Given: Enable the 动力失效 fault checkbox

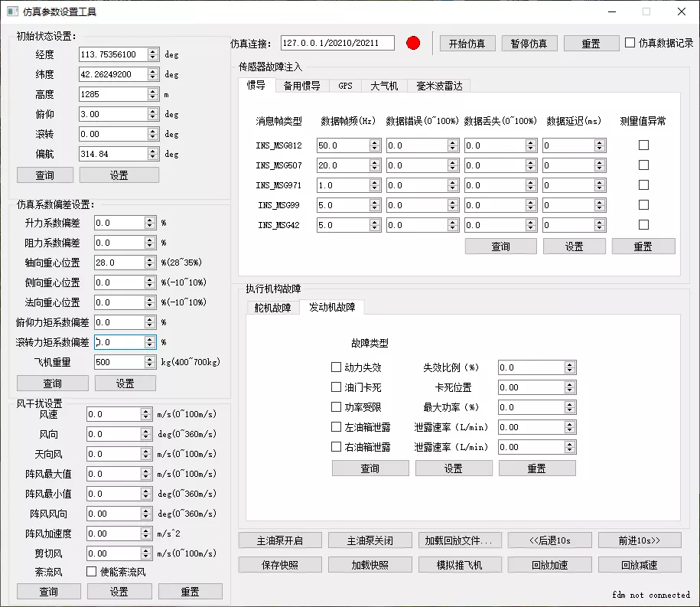Looking at the screenshot, I should 336,367.
